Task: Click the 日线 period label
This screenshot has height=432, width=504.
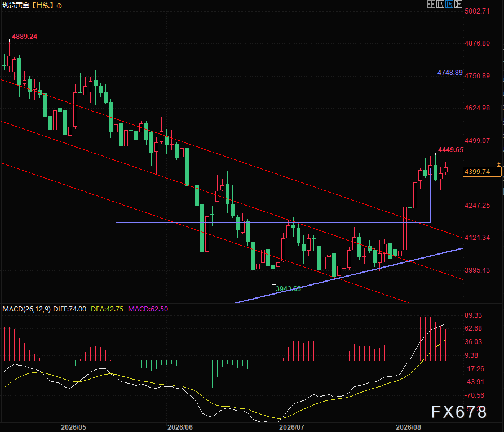Action: tap(43, 5)
